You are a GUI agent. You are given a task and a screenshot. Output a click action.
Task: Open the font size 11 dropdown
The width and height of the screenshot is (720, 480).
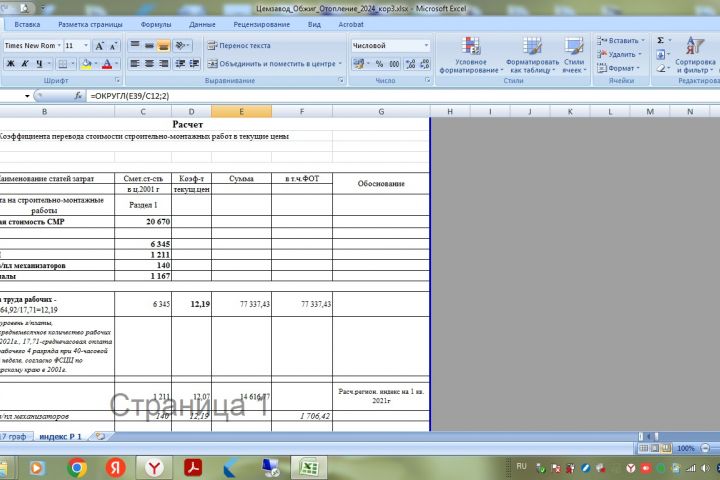point(86,45)
